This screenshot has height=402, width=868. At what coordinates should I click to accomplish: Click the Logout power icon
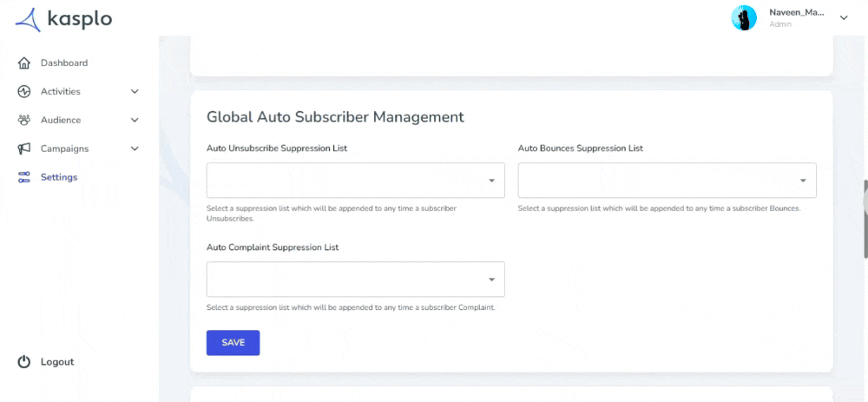pyautogui.click(x=23, y=362)
